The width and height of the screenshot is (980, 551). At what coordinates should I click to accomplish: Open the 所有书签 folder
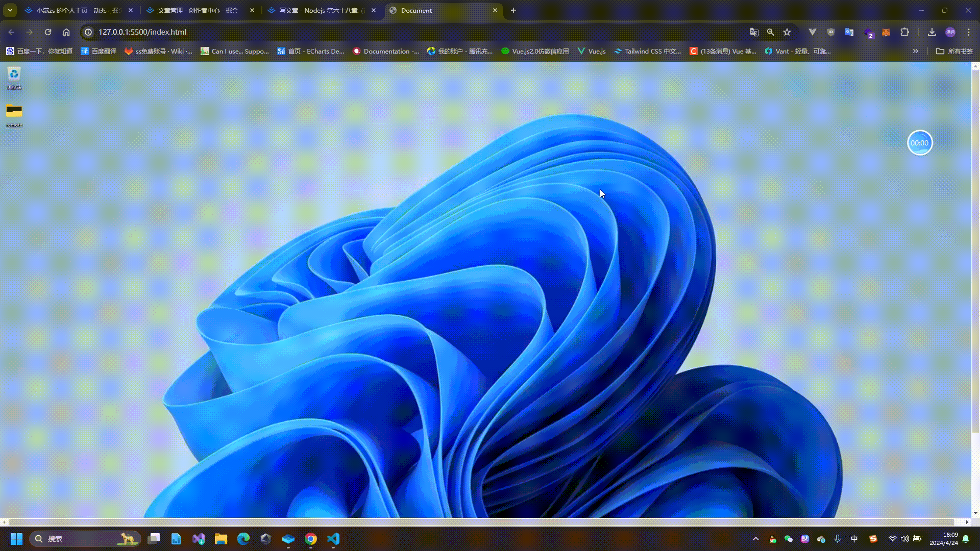pos(954,51)
